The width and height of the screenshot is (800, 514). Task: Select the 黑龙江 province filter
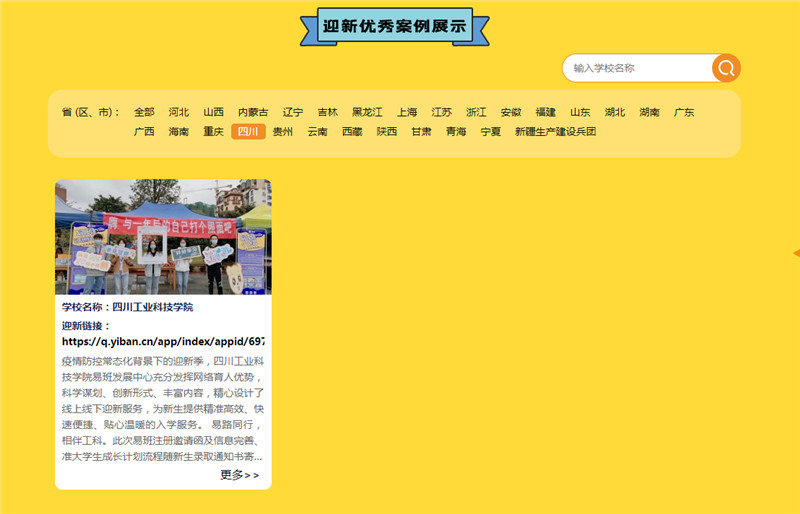367,112
